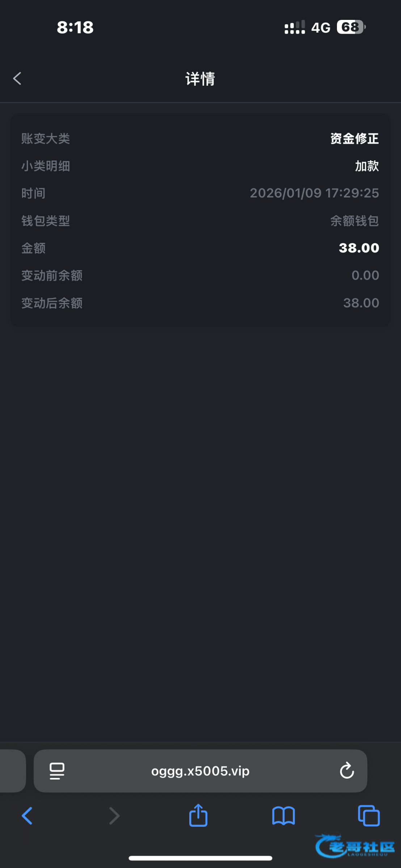This screenshot has height=868, width=401.
Task: Open the page settings icon in address bar
Action: coord(57,771)
